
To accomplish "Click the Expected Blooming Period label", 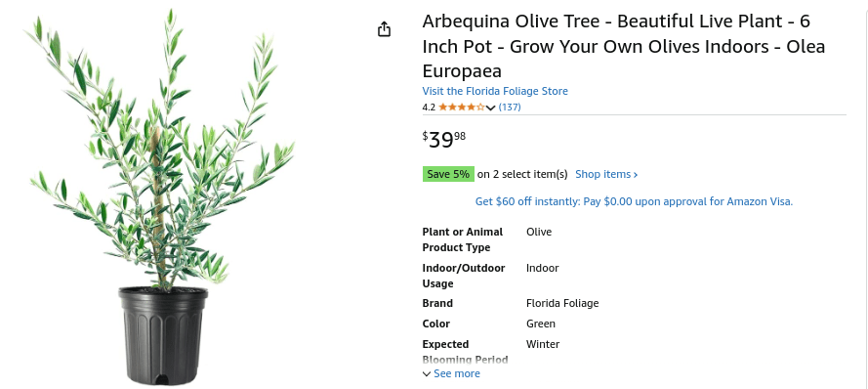I will coord(465,352).
